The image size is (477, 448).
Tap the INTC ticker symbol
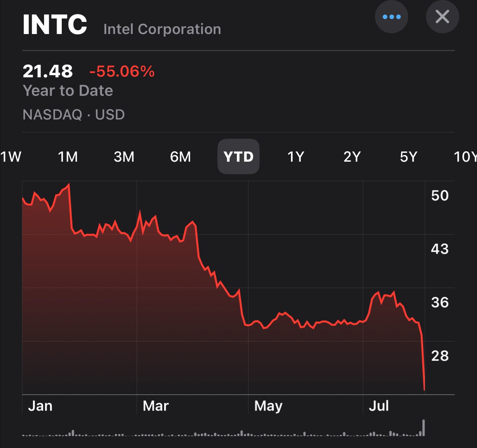pos(55,25)
